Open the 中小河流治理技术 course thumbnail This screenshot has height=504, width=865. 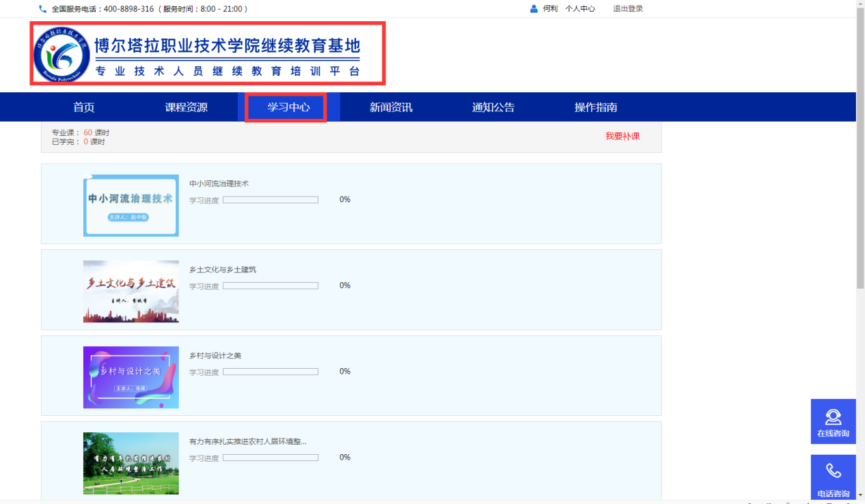pyautogui.click(x=131, y=206)
